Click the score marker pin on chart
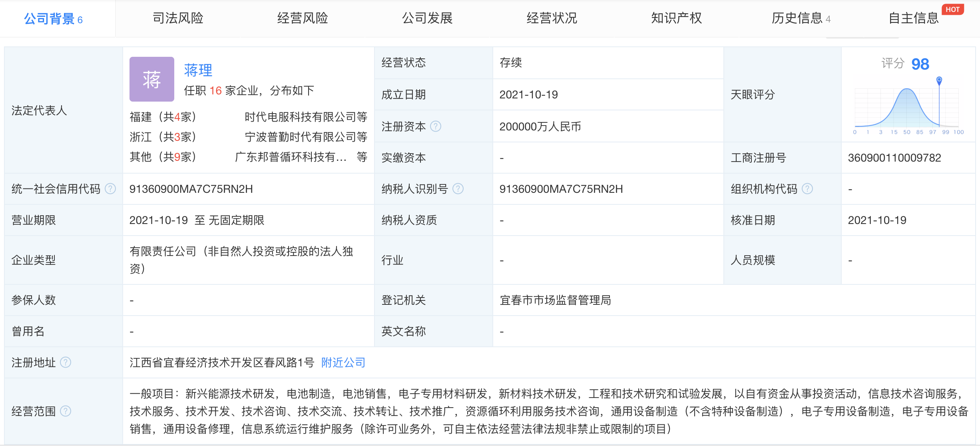This screenshot has height=448, width=980. click(x=939, y=80)
